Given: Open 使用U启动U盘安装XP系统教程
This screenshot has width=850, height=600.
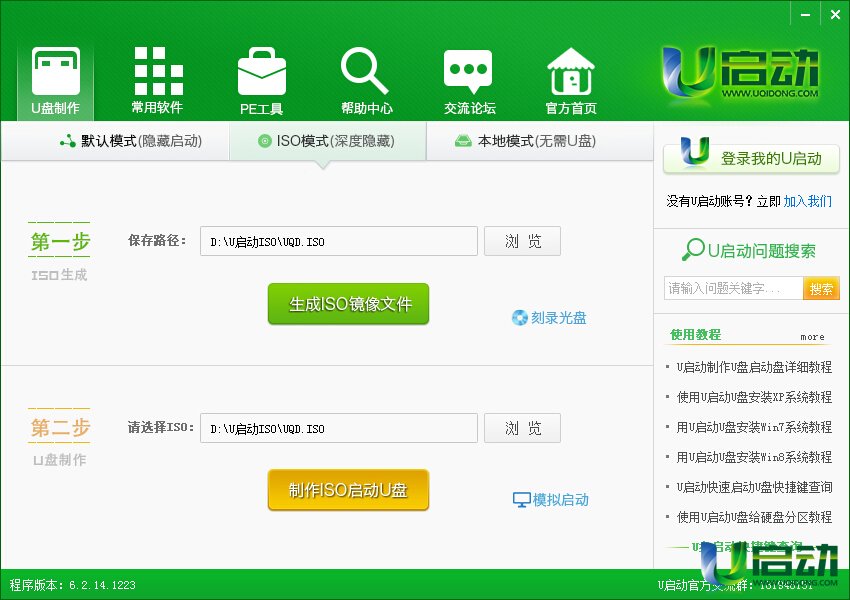Looking at the screenshot, I should [754, 397].
